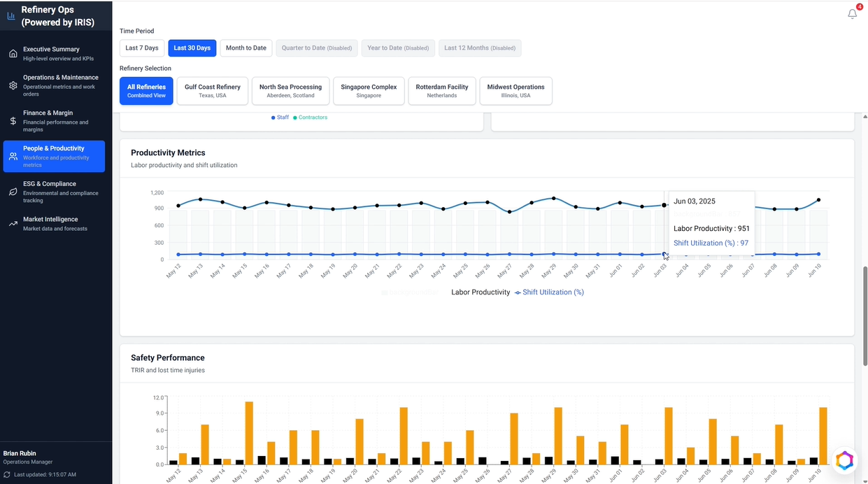Select Last 30 Days time period
Image resolution: width=868 pixels, height=484 pixels.
pos(192,48)
